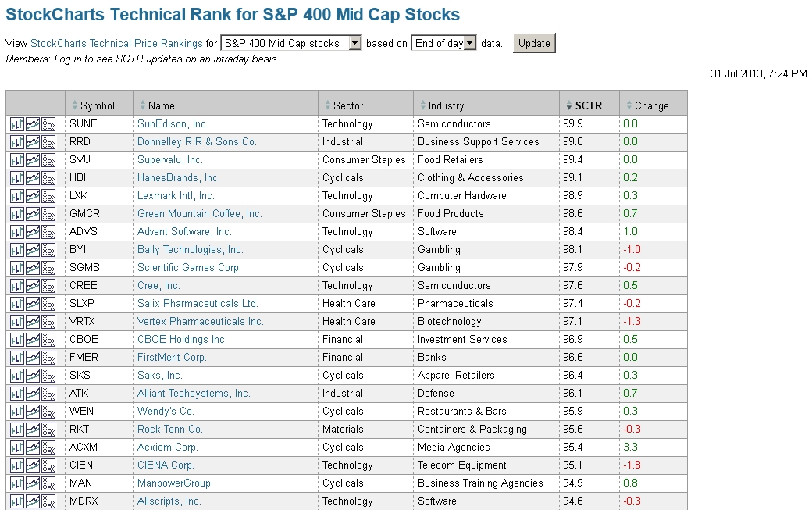Viewport: 812px width, 510px height.
Task: Open the End of day data dropdown
Action: point(443,43)
